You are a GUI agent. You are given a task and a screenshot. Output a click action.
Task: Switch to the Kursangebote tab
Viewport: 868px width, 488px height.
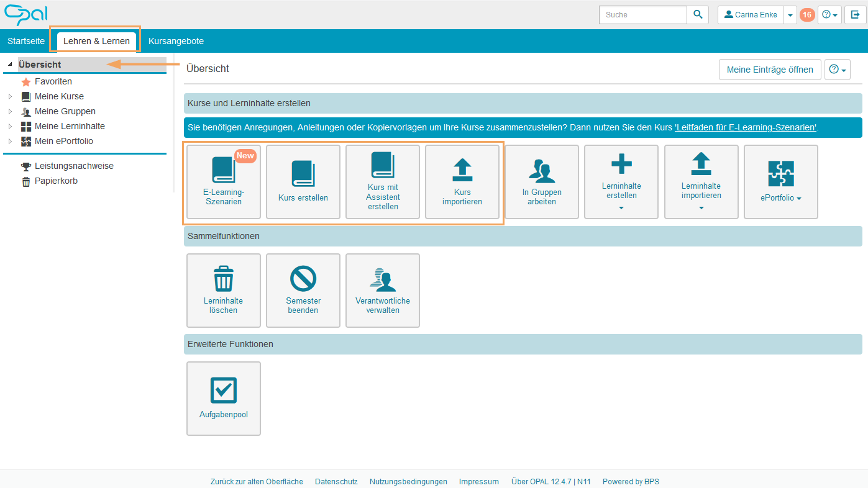(176, 41)
